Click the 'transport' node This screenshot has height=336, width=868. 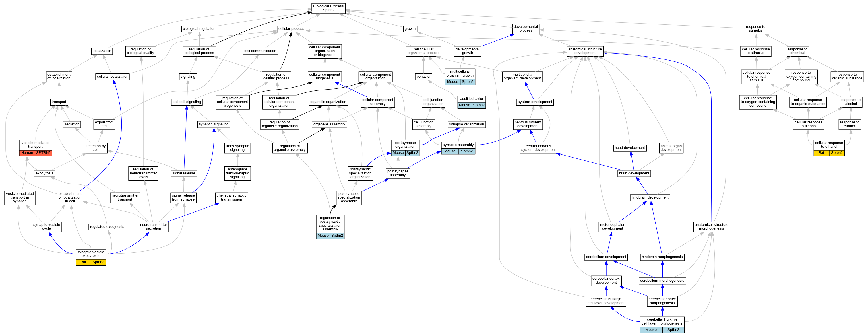tap(59, 102)
